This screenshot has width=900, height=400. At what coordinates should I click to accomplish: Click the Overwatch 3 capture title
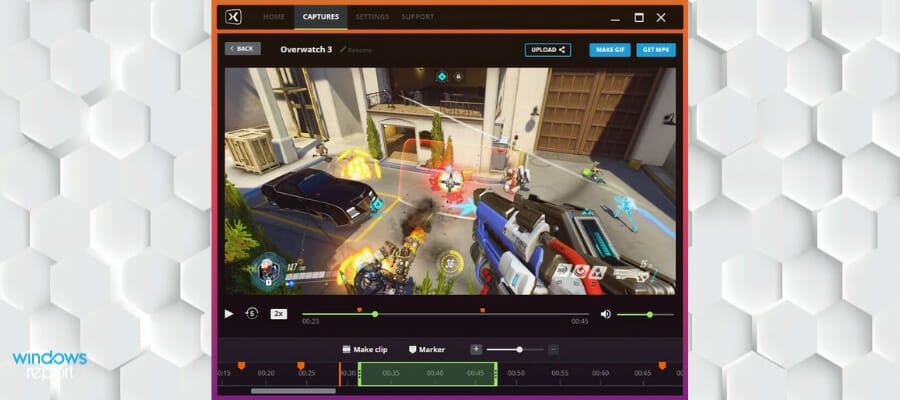(x=306, y=49)
